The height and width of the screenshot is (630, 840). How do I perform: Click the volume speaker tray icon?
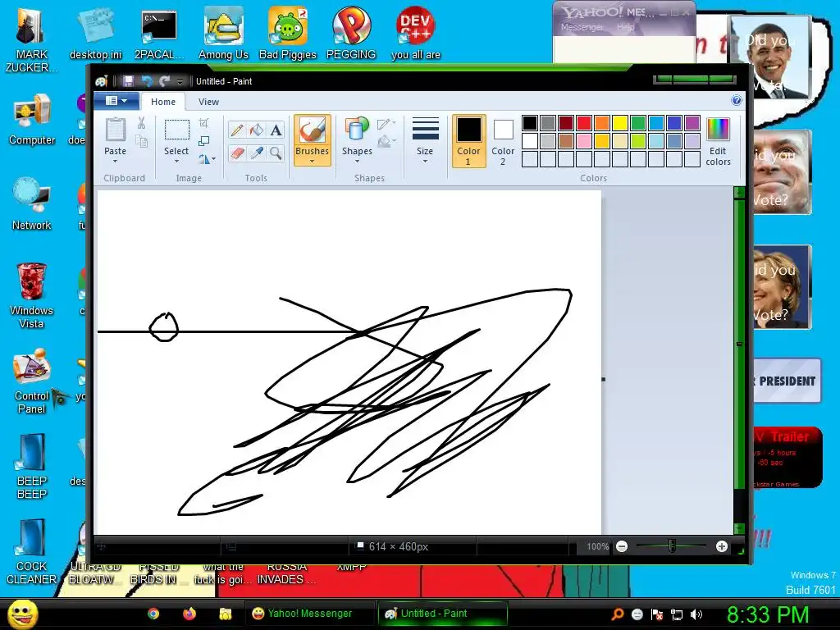696,614
